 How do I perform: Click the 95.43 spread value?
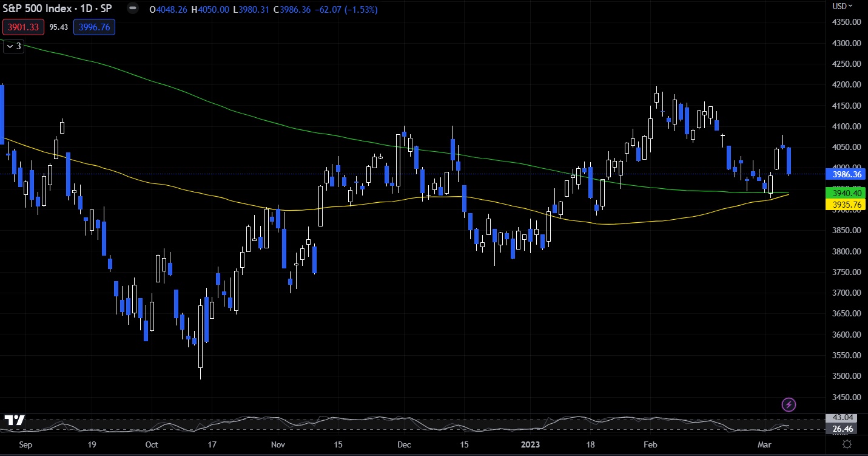(58, 27)
